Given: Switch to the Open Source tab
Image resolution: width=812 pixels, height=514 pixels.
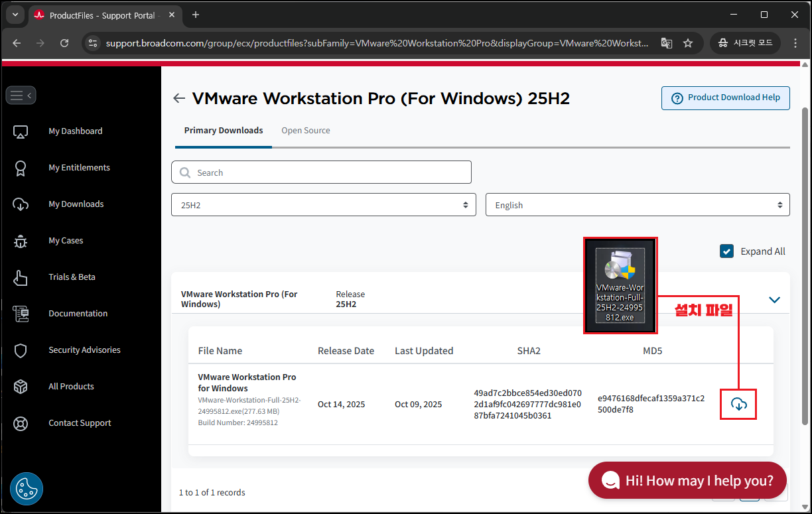Looking at the screenshot, I should tap(306, 131).
